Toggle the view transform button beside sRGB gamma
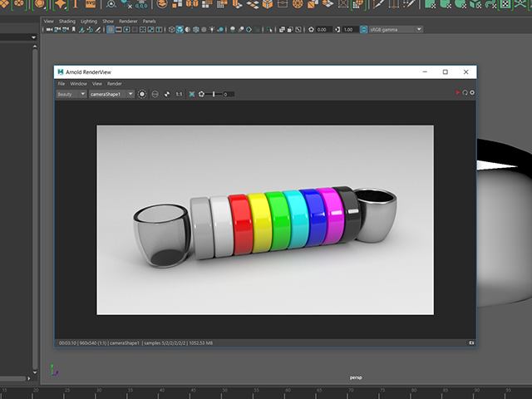 363,30
